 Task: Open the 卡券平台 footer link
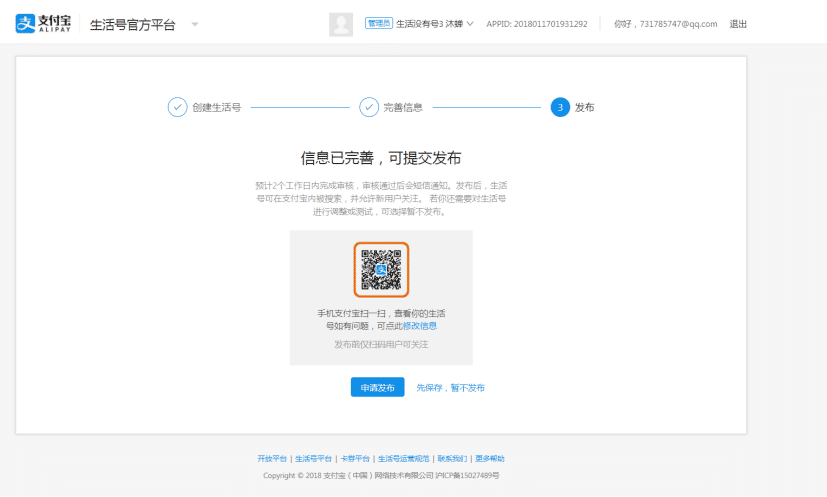[x=354, y=458]
